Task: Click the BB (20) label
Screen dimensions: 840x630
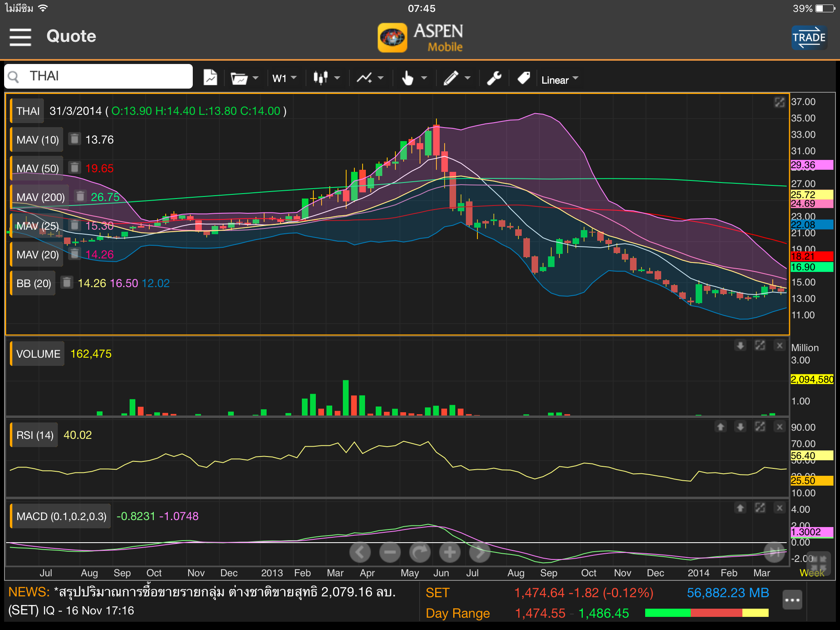Action: point(33,283)
